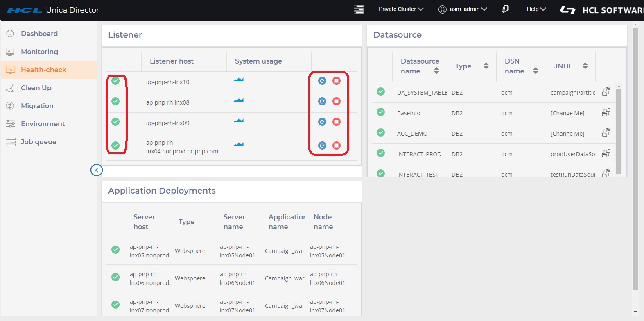Stop listener ap-pnp-rh-lnx08

pos(337,101)
